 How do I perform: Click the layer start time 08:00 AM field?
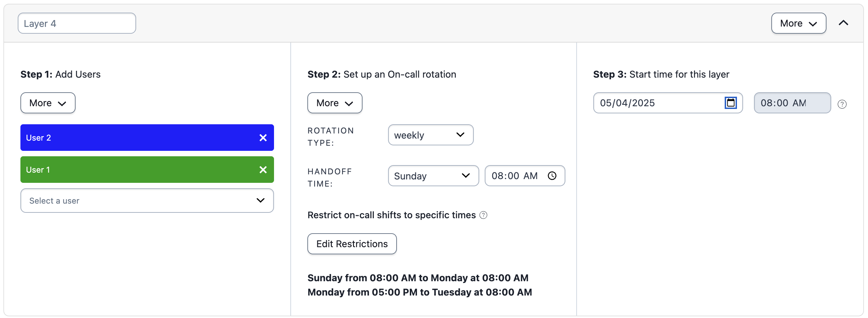[792, 103]
